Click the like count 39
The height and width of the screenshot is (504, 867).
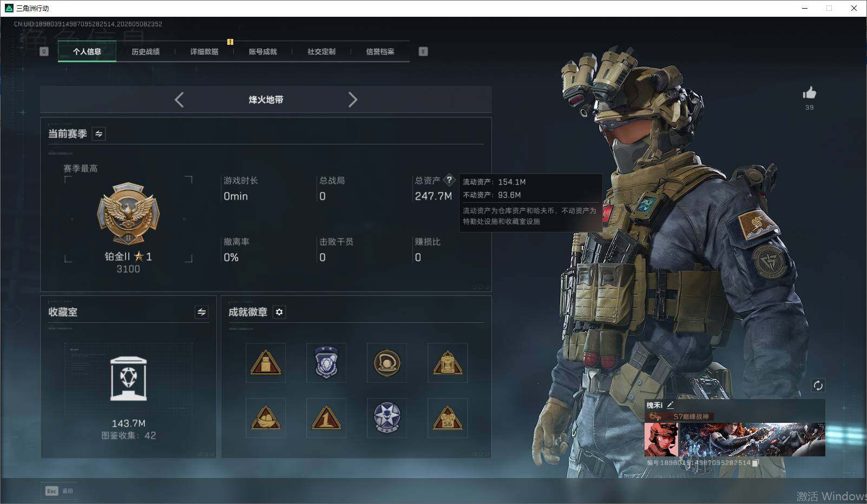pyautogui.click(x=809, y=108)
